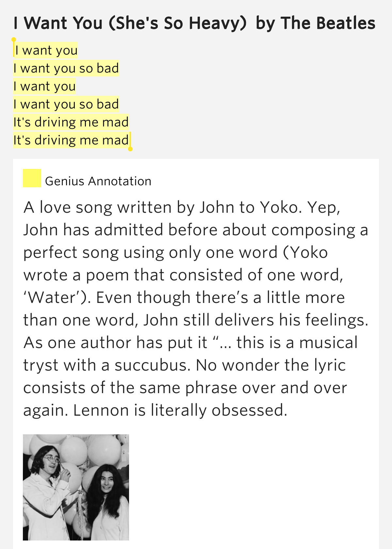
Task: Click first "I want you so bad" lyric
Action: coord(66,68)
